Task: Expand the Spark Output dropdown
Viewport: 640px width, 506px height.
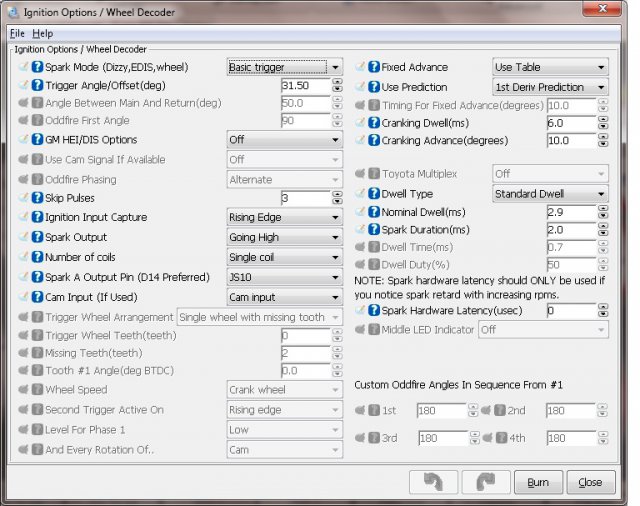Action: [x=285, y=238]
